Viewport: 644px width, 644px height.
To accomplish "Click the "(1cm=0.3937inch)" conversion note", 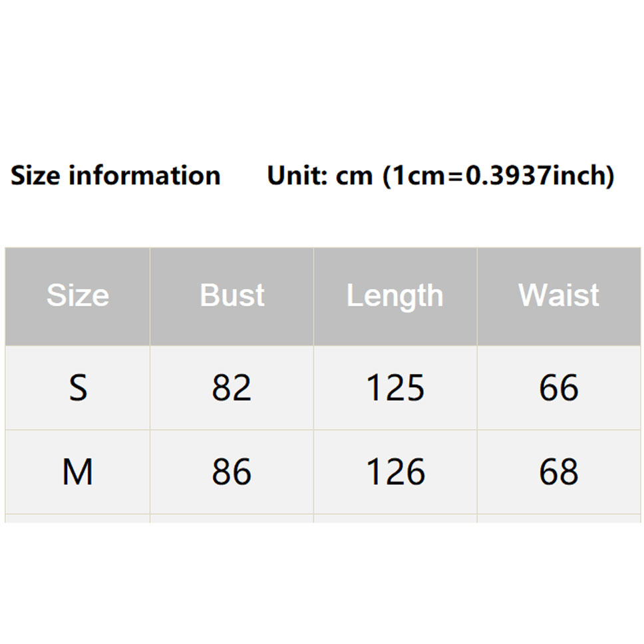I will [x=498, y=176].
